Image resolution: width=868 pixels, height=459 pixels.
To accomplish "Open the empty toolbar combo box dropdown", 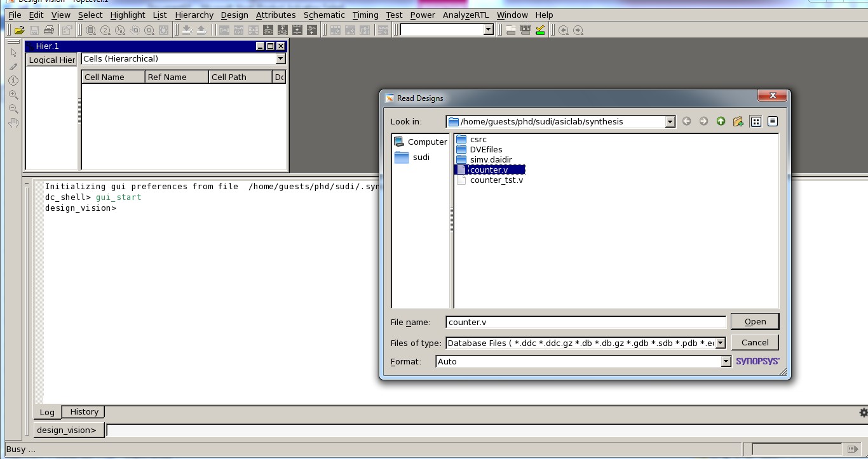I will pyautogui.click(x=488, y=29).
